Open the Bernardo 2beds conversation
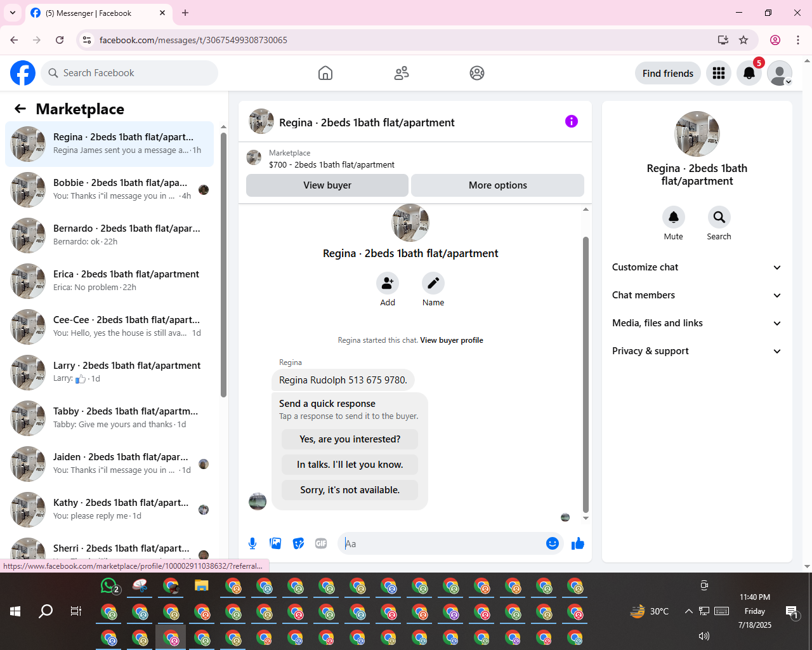 (x=110, y=235)
